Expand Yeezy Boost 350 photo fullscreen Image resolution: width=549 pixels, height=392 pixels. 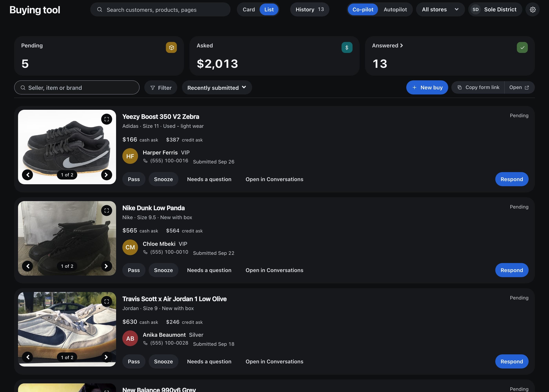pyautogui.click(x=106, y=119)
